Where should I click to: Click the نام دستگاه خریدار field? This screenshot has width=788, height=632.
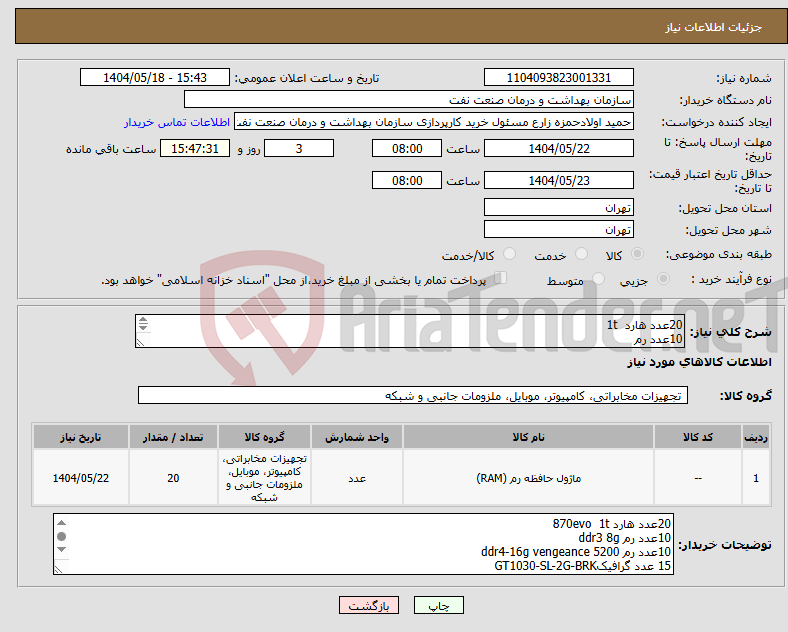coord(409,99)
